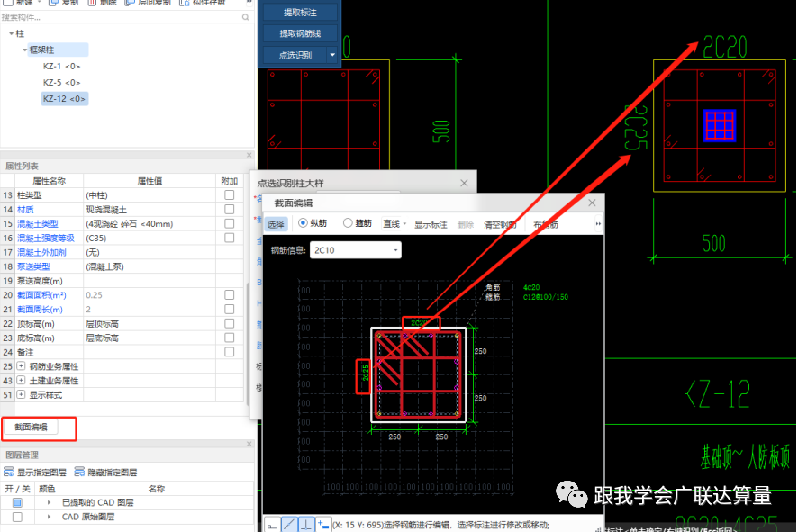Click the 泵送高度(m) value cell
Viewport: 798px width, 532px height.
150,281
